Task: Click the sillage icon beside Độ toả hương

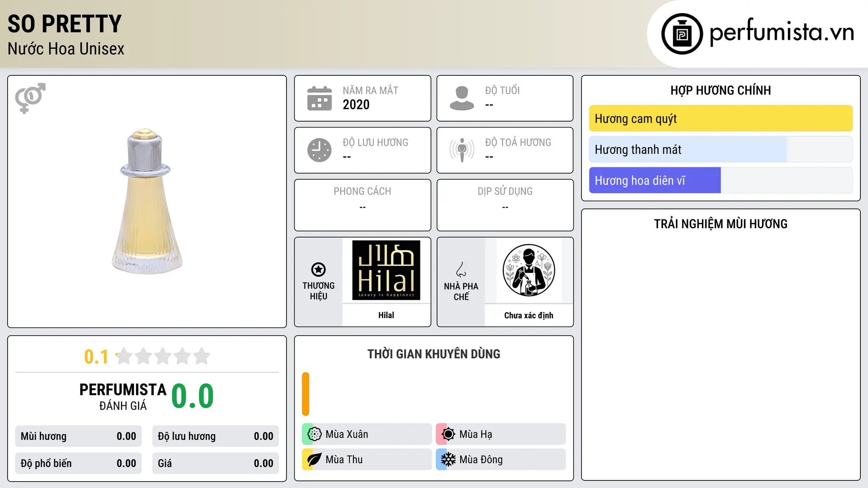Action: click(x=462, y=150)
